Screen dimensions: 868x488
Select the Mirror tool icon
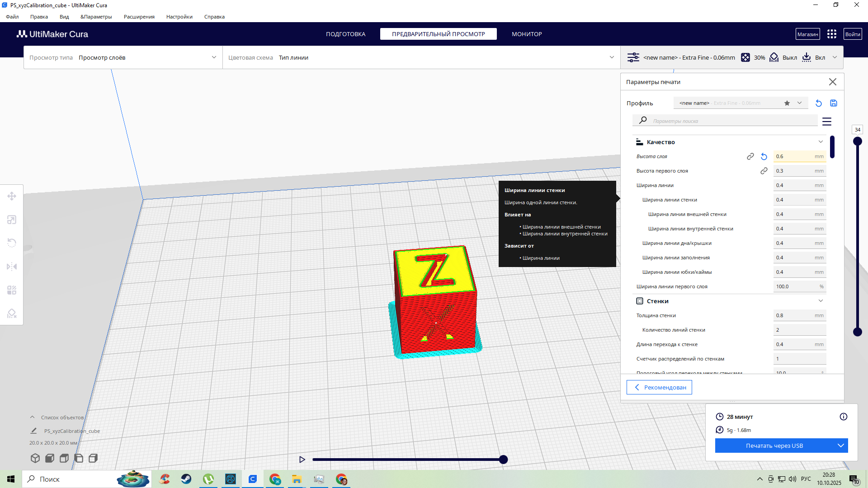(x=12, y=267)
